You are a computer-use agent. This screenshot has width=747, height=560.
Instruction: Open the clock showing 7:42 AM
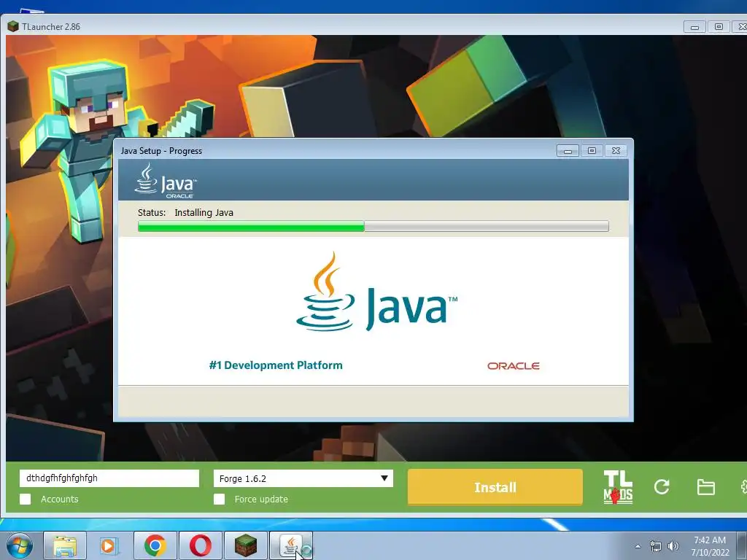[710, 546]
